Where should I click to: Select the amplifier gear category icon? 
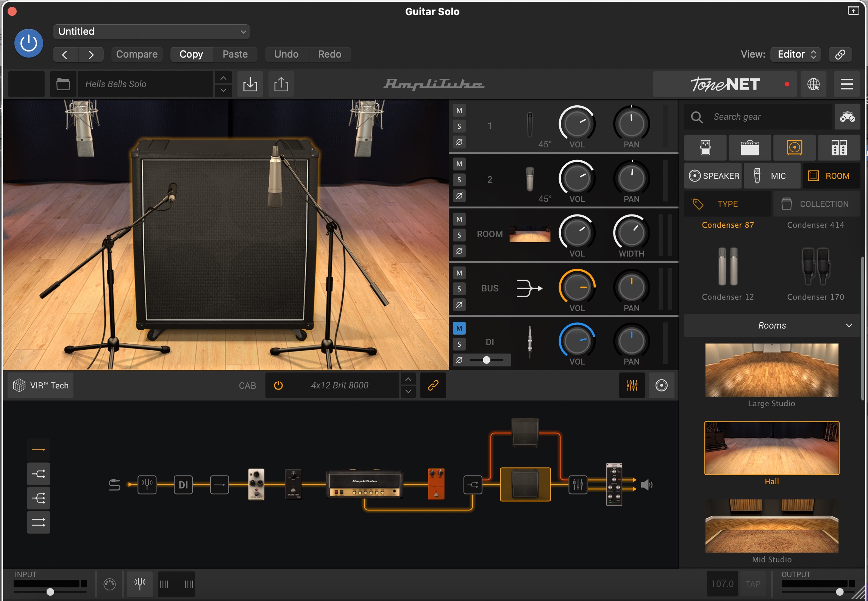coord(749,147)
